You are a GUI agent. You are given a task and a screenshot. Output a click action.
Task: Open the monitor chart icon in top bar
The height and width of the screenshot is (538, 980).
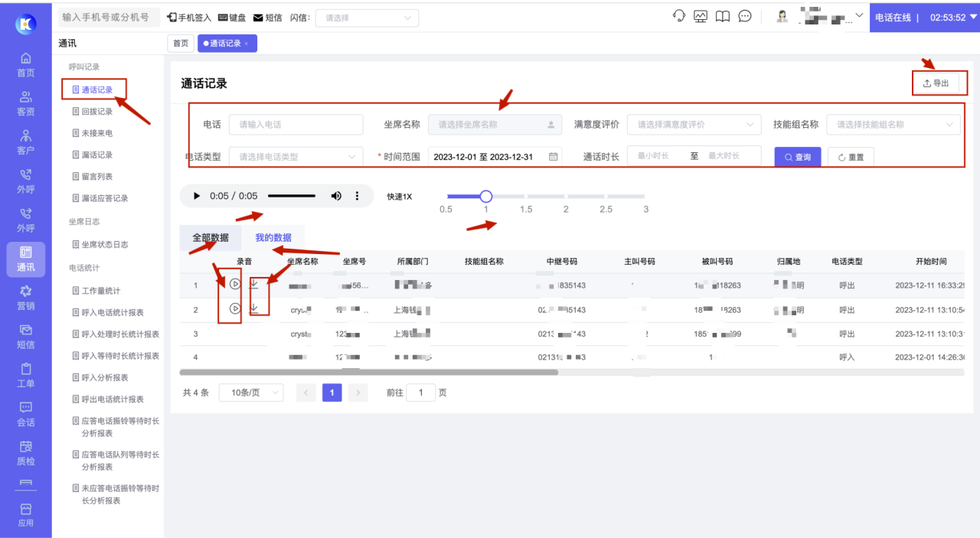(701, 16)
